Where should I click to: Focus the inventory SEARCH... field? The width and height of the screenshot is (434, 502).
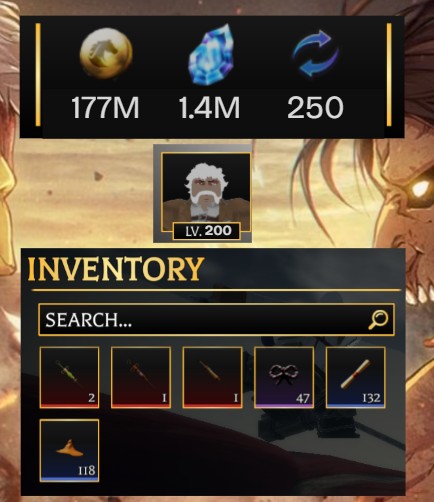click(x=216, y=320)
